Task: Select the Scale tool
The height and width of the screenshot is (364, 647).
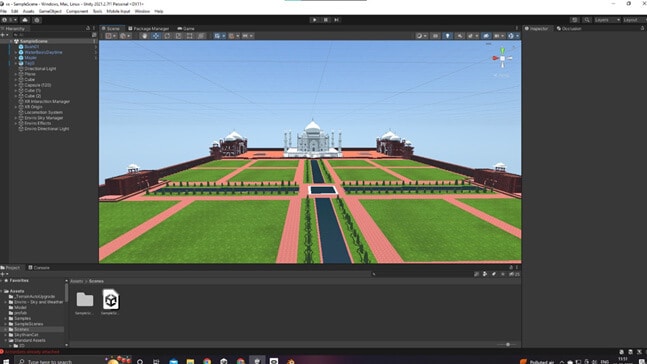Action: coord(178,36)
